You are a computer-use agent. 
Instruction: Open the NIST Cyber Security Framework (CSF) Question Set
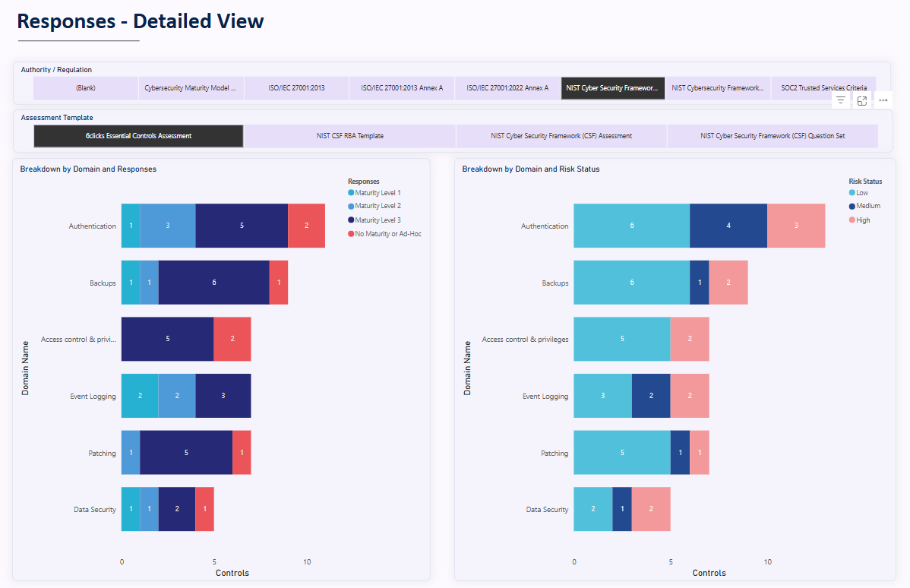(773, 136)
